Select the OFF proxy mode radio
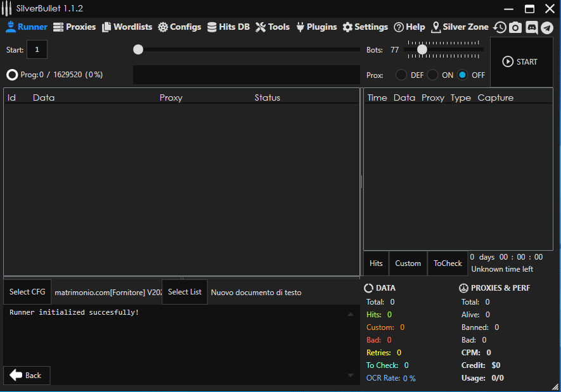 tap(462, 75)
